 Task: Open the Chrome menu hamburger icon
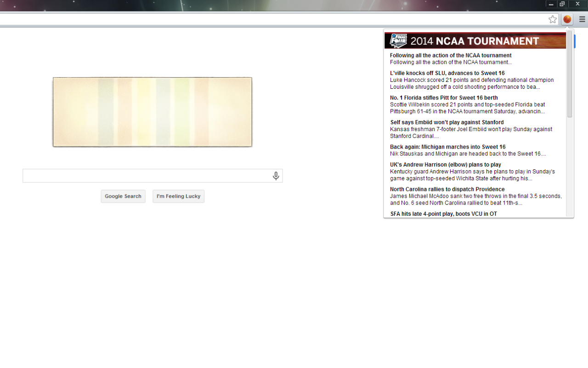point(582,19)
